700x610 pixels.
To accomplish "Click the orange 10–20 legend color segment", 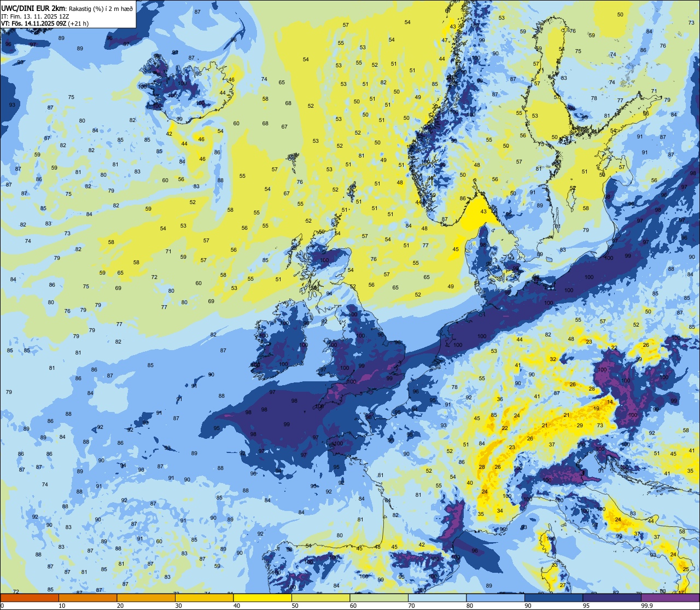I will [87, 597].
